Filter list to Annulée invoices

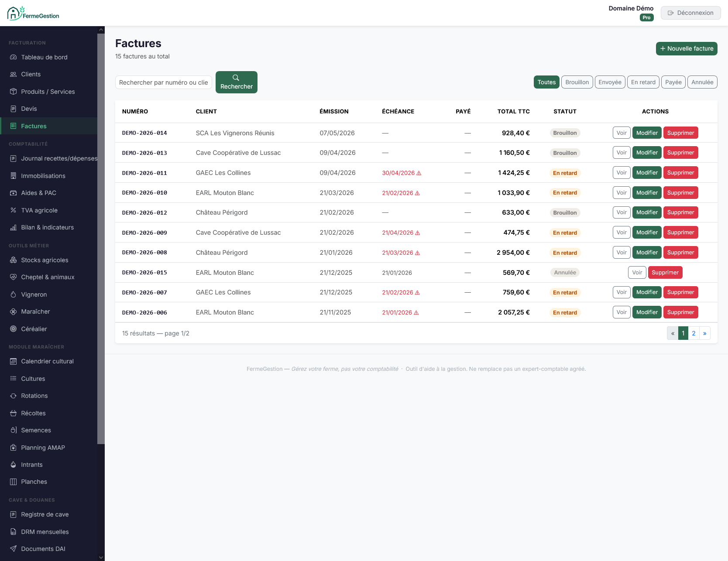tap(702, 82)
